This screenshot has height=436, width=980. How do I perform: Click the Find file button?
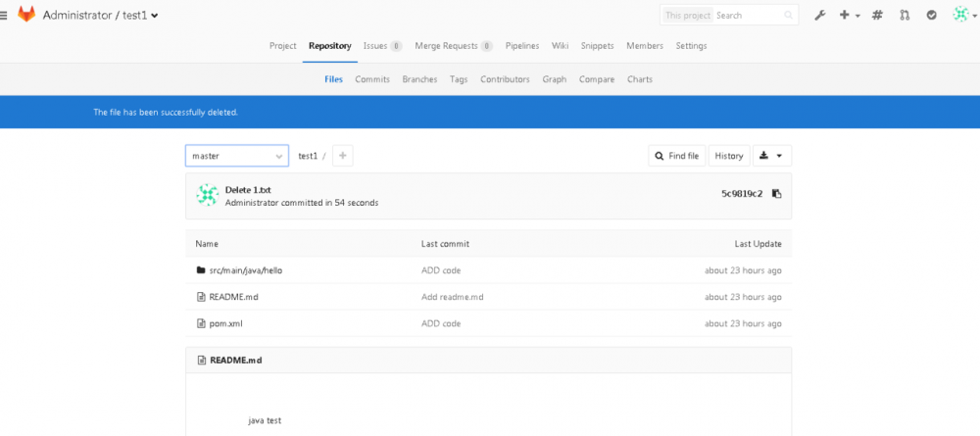676,156
